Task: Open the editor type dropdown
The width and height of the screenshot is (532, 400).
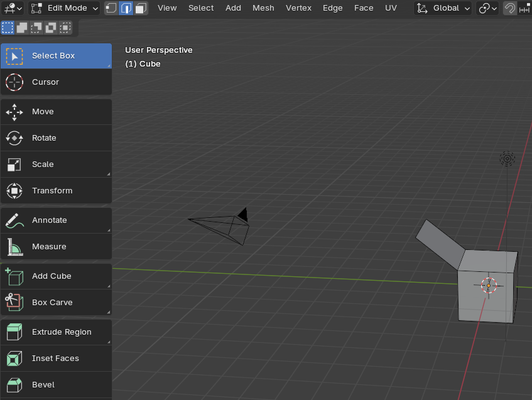Action: click(13, 8)
